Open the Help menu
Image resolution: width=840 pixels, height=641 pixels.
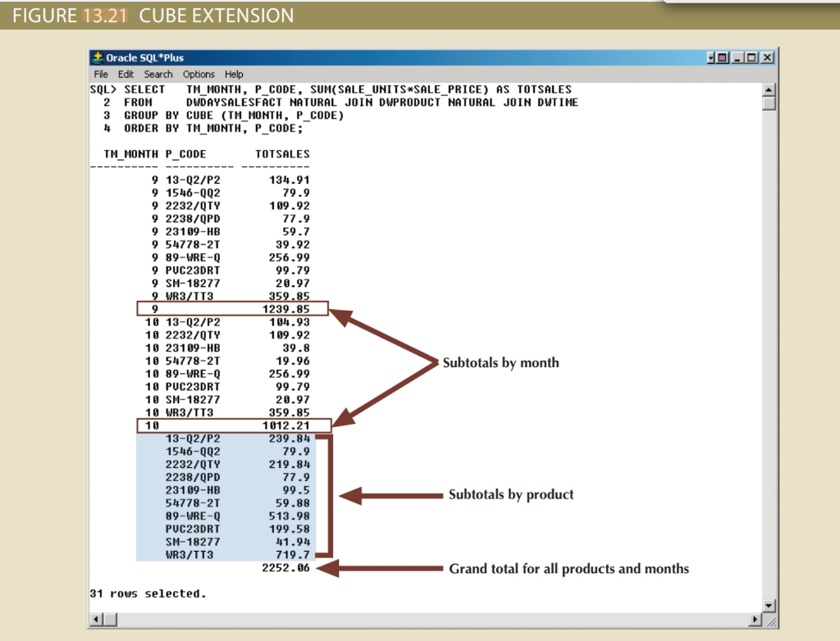pos(234,74)
